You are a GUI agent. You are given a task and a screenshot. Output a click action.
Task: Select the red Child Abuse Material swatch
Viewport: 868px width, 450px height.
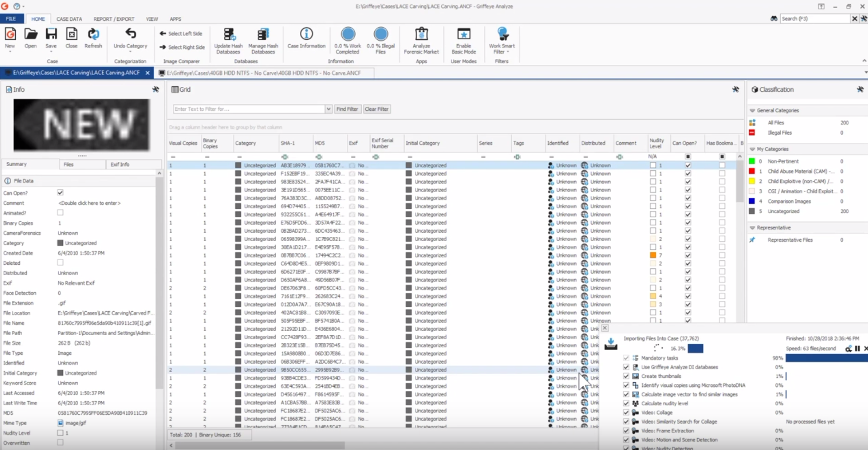[x=752, y=171]
